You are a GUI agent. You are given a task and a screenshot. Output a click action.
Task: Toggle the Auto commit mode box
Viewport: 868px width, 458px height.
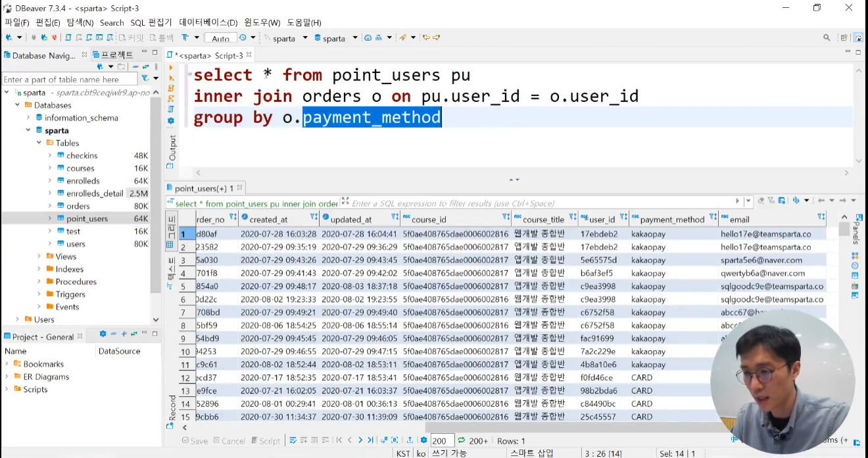pos(221,38)
